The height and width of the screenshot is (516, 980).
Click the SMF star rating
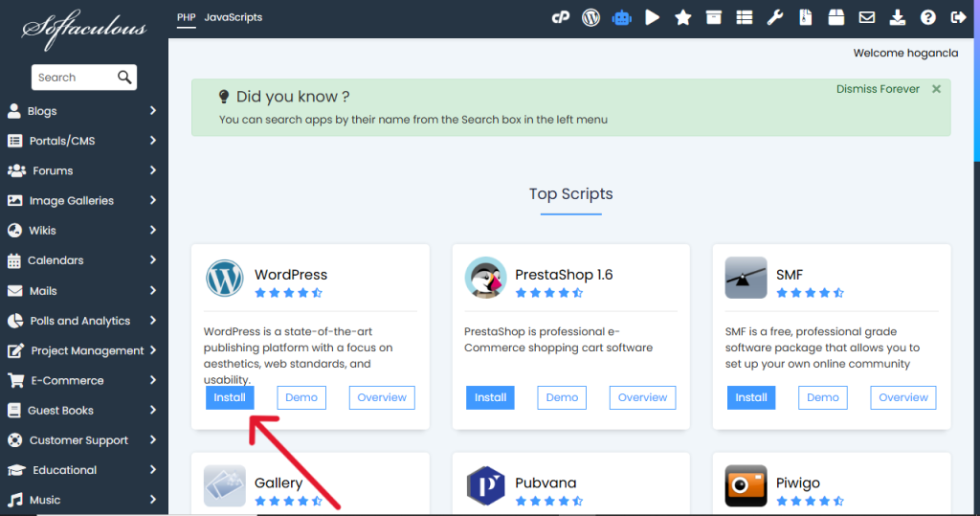pos(810,293)
